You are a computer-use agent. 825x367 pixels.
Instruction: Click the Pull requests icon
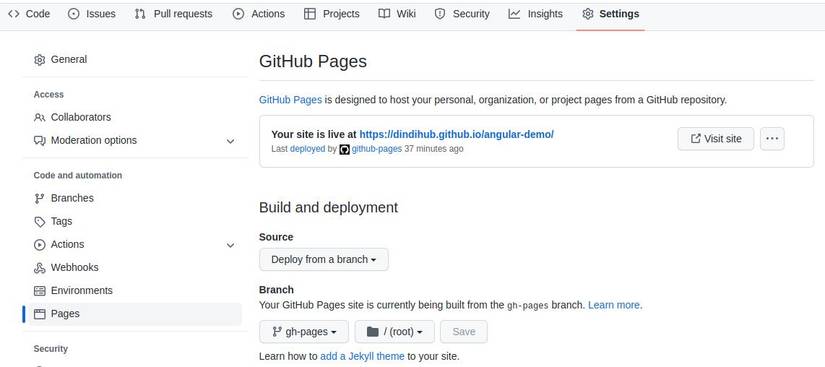[140, 14]
